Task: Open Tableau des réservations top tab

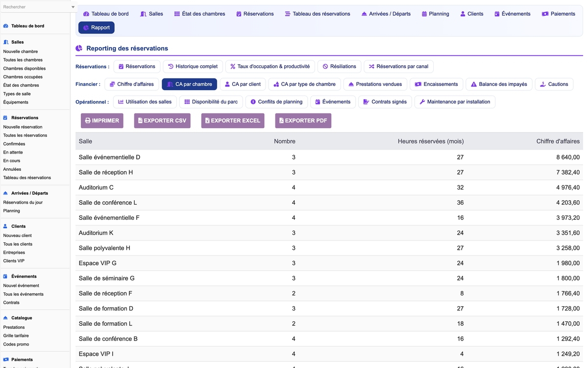Action: [x=318, y=14]
